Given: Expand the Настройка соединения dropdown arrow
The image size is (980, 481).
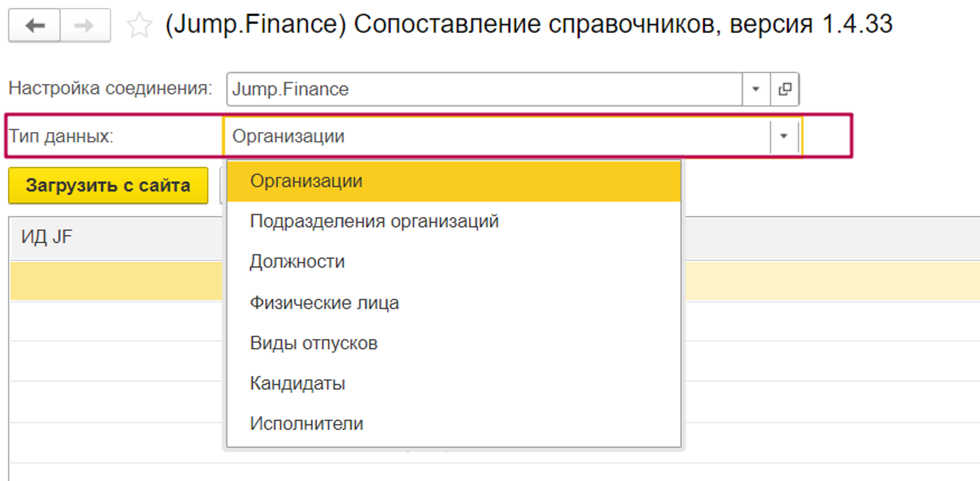Looking at the screenshot, I should point(755,89).
